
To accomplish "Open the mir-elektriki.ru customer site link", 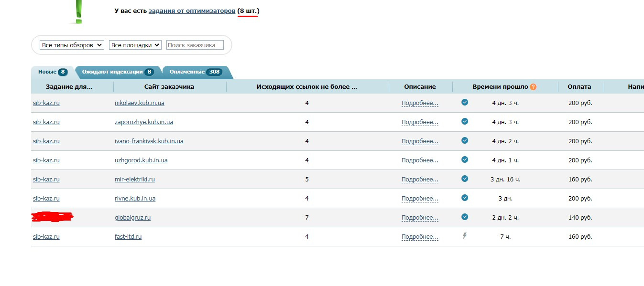I will click(135, 180).
